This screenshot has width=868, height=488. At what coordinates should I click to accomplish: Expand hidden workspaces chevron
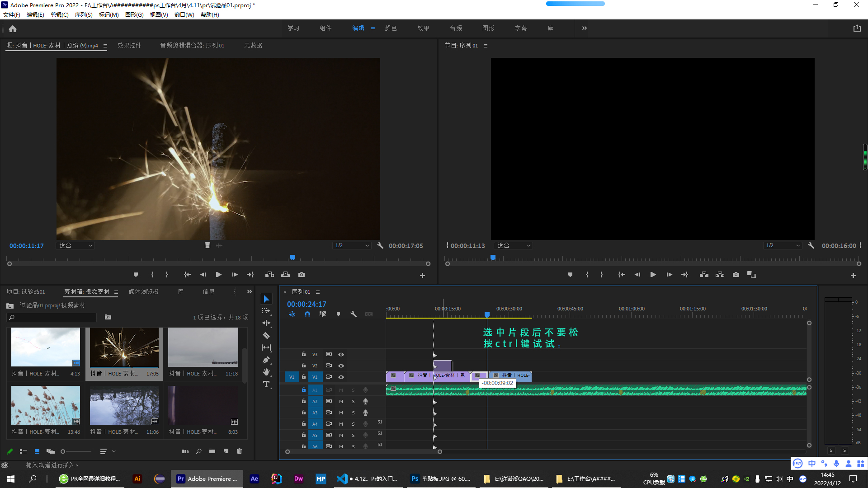tap(585, 28)
